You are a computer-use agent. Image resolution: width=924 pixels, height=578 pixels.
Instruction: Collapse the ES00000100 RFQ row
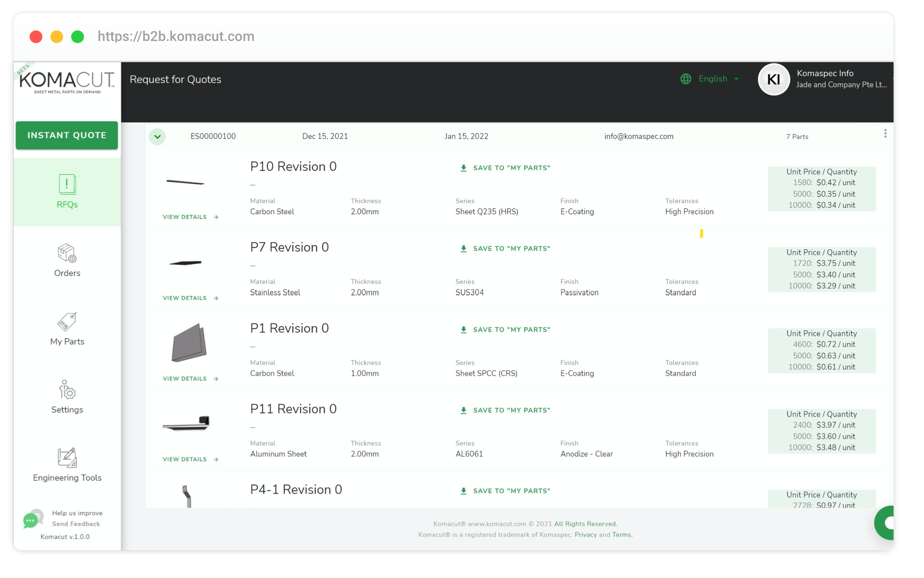pos(157,137)
